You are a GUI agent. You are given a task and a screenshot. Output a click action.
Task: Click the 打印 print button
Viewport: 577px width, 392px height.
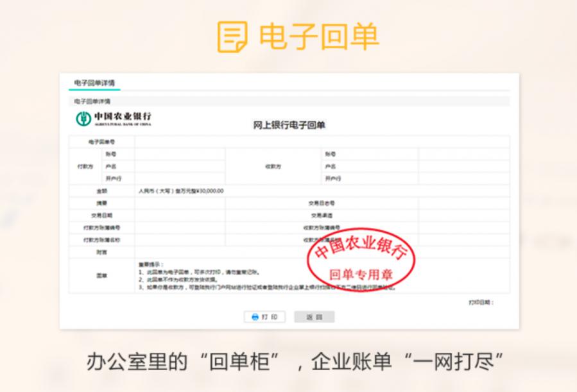coord(264,317)
